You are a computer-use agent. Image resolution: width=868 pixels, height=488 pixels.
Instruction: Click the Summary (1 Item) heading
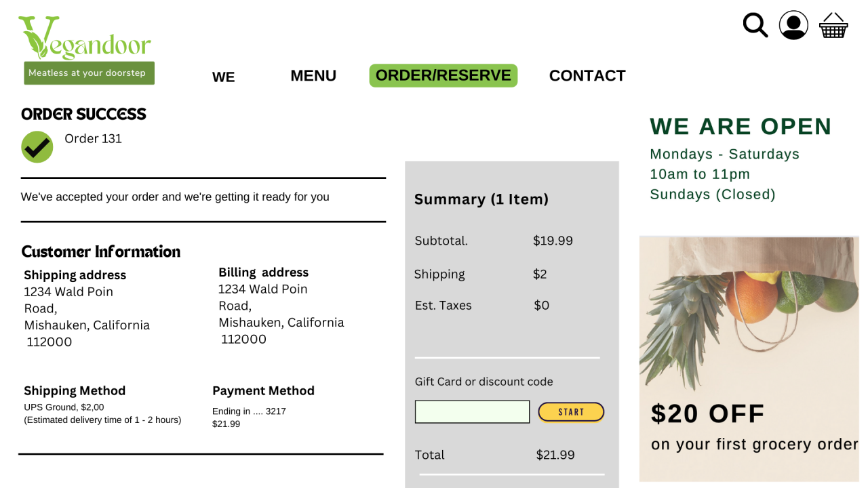coord(481,199)
